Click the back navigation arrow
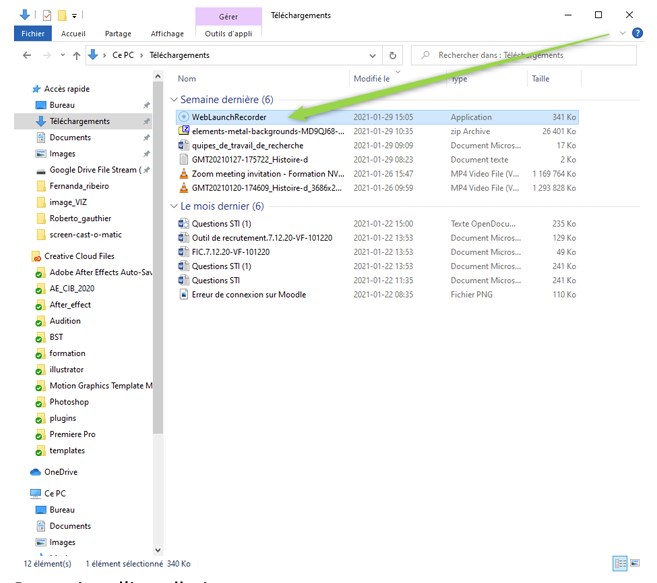 25,55
